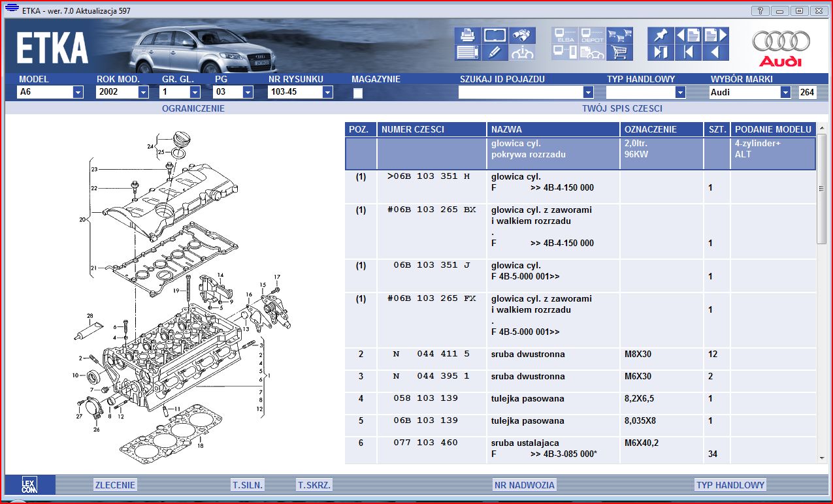Click the frame view icon beside the printer

pyautogui.click(x=495, y=35)
